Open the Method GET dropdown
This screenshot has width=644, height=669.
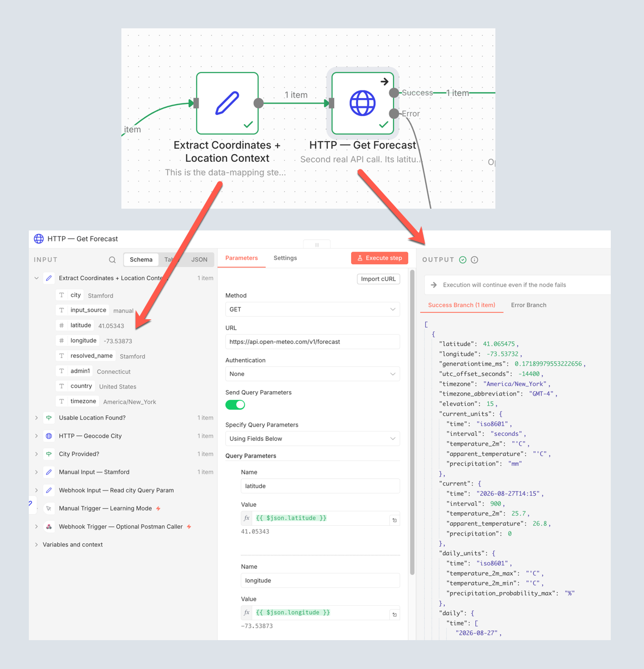pyautogui.click(x=312, y=309)
